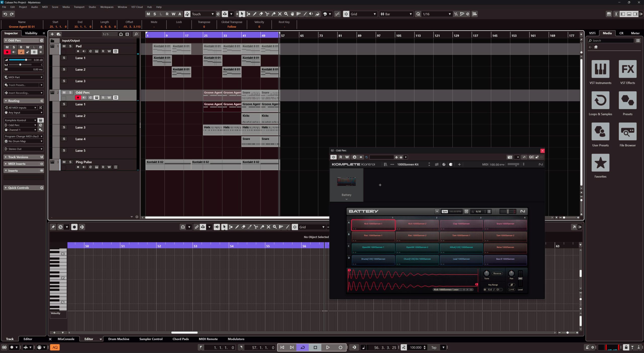Screen dimensions: 644x353
Task: Click the Tap tempo button
Action: point(434,347)
